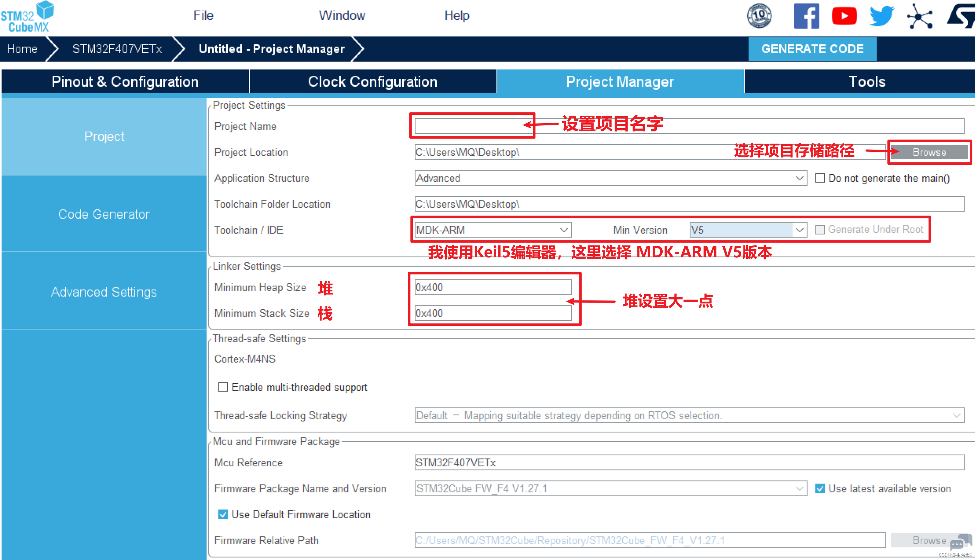Image resolution: width=975 pixels, height=560 pixels.
Task: Click the Project Settings group title
Action: tap(249, 105)
